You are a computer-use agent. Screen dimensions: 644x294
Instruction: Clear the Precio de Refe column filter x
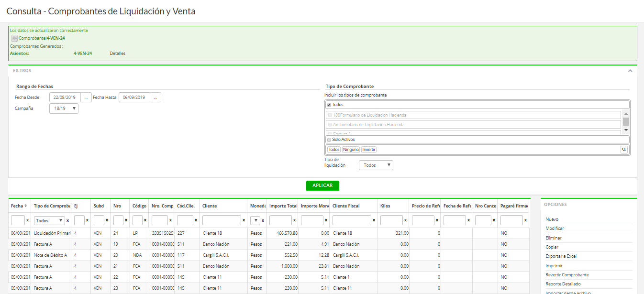tap(437, 221)
